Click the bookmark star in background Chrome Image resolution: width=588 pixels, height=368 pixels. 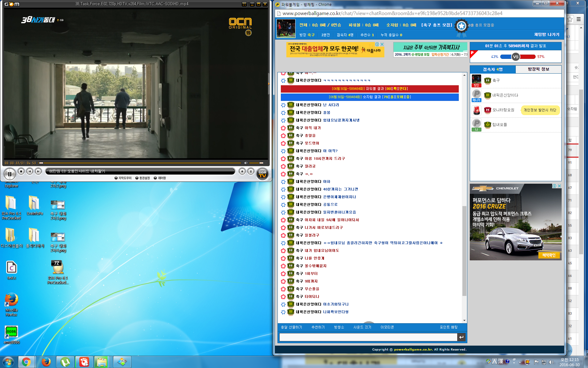(570, 19)
